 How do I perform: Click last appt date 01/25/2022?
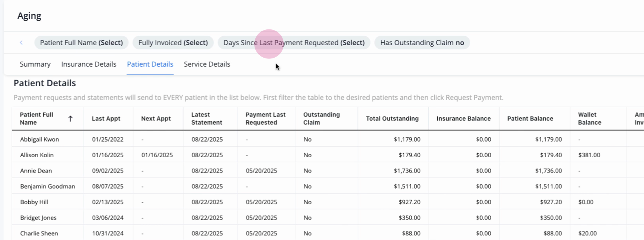[x=108, y=139]
